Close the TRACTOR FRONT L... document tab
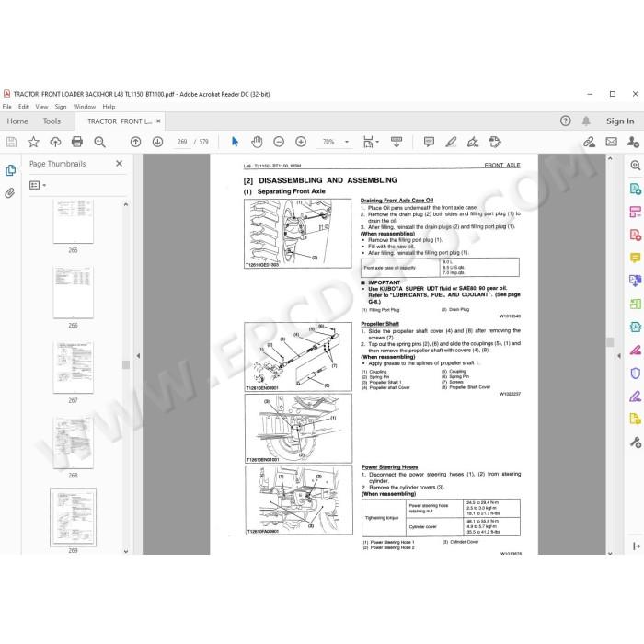This screenshot has width=644, height=644. point(158,121)
